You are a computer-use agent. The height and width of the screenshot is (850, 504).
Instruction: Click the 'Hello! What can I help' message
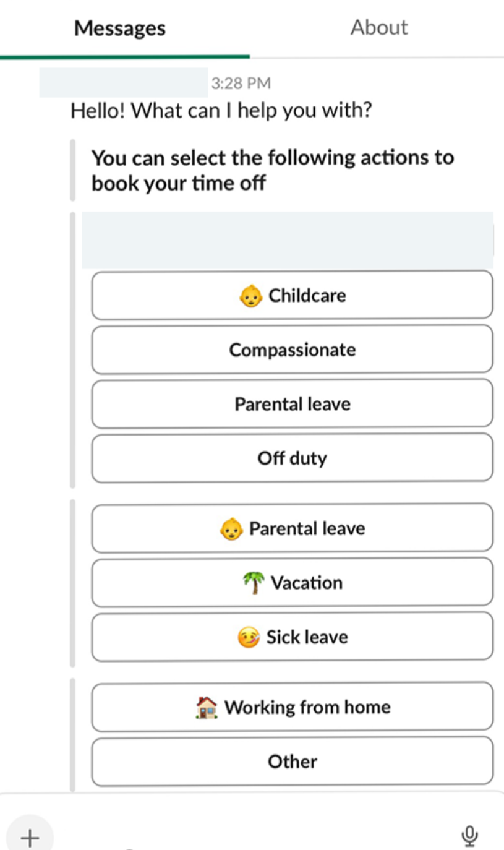point(221,111)
